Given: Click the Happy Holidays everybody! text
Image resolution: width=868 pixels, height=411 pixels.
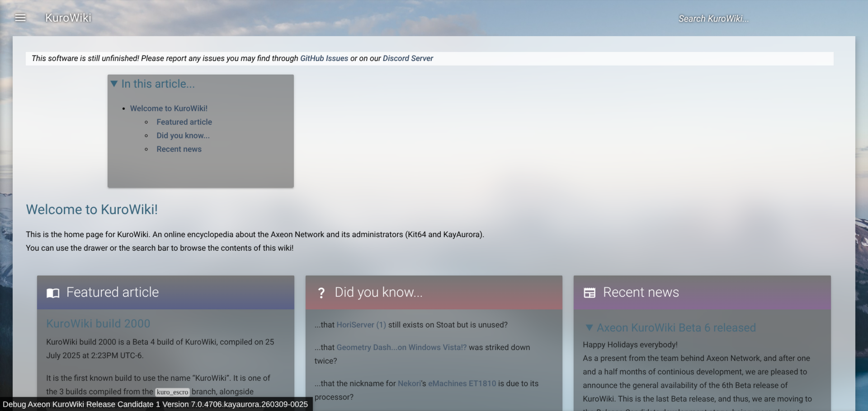Looking at the screenshot, I should [630, 345].
